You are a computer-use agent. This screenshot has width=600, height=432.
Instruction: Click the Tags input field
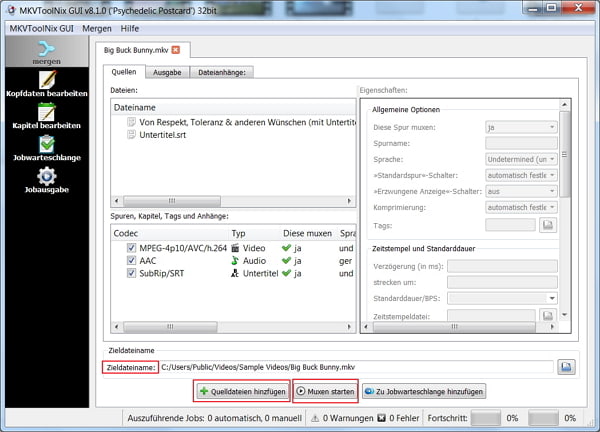[x=510, y=225]
